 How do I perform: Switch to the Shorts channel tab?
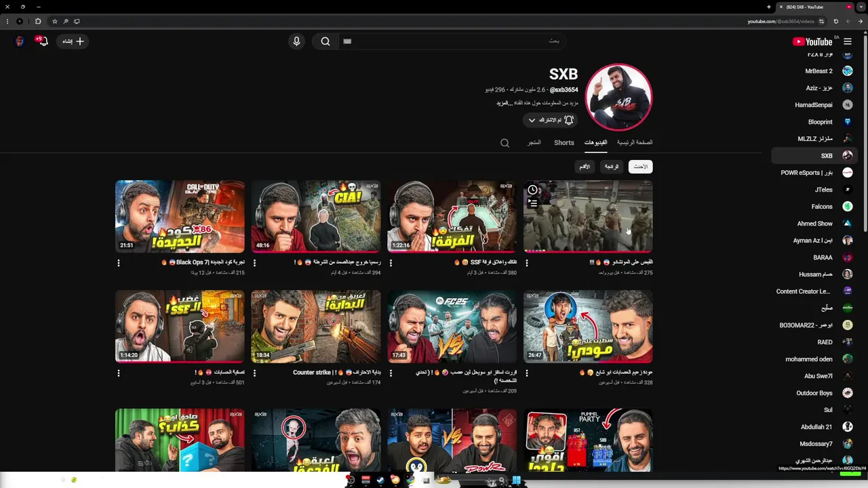click(564, 142)
